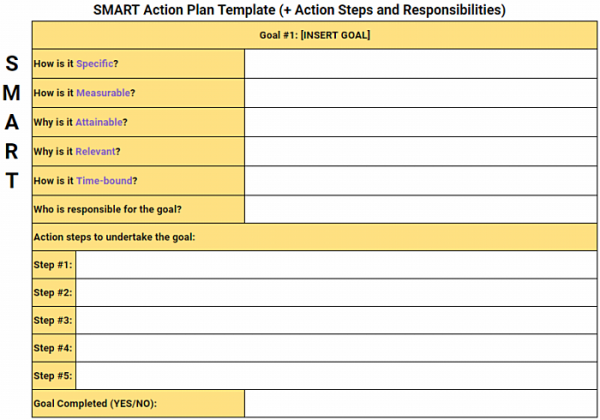Viewport: 600px width, 420px height.
Task: Click the empty answer cell for Relevant
Action: [420, 151]
